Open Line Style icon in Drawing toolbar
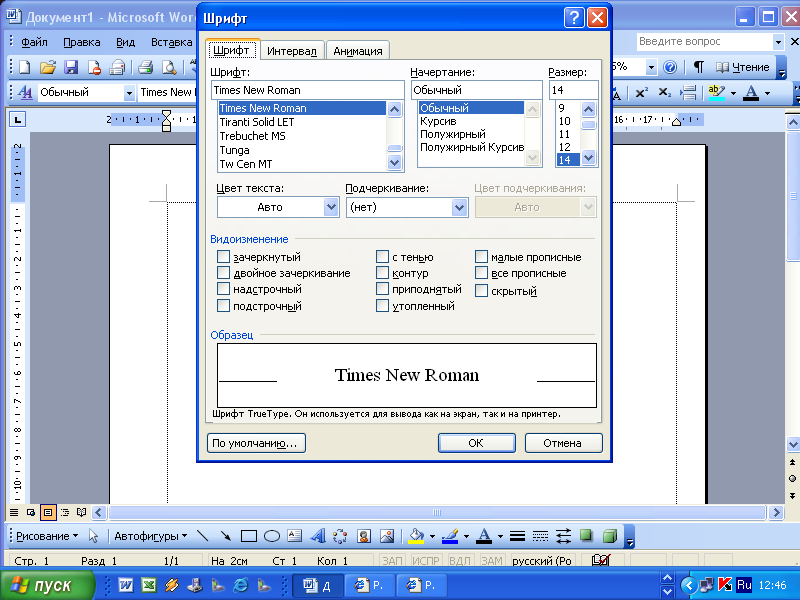Screen dimensions: 800x600 (517, 536)
